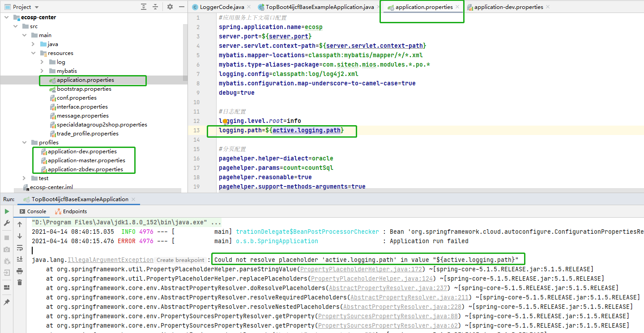
Task: Close the application.properties editor tab
Action: pyautogui.click(x=457, y=7)
